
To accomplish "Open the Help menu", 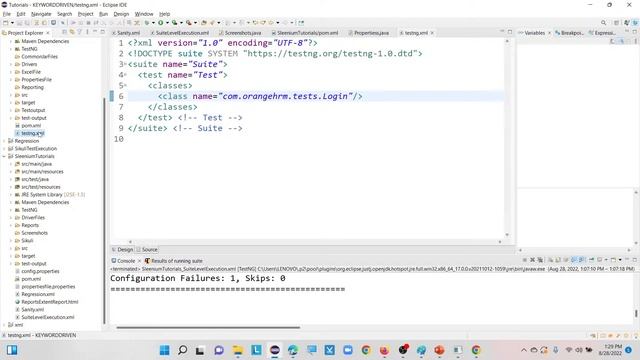I will coord(164,14).
